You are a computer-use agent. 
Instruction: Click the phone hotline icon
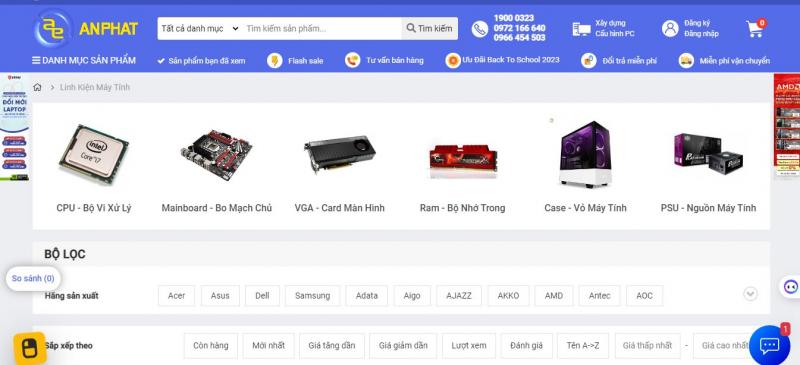tap(480, 29)
